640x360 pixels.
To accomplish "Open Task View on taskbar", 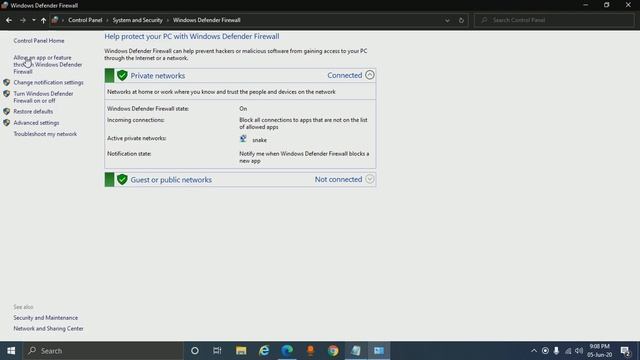I will 217,351.
